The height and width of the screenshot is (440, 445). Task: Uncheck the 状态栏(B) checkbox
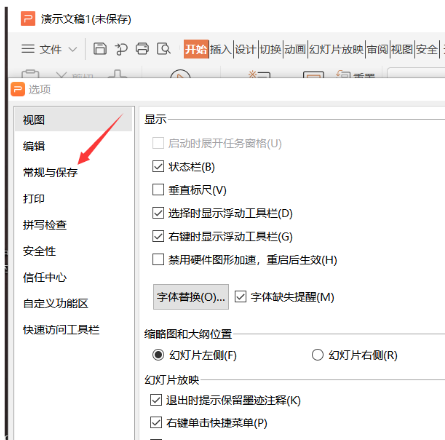158,166
